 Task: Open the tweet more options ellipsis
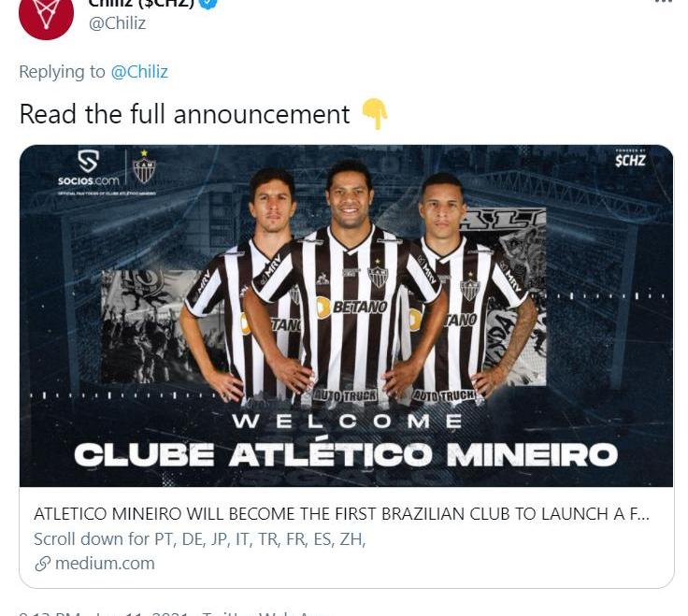[664, 2]
